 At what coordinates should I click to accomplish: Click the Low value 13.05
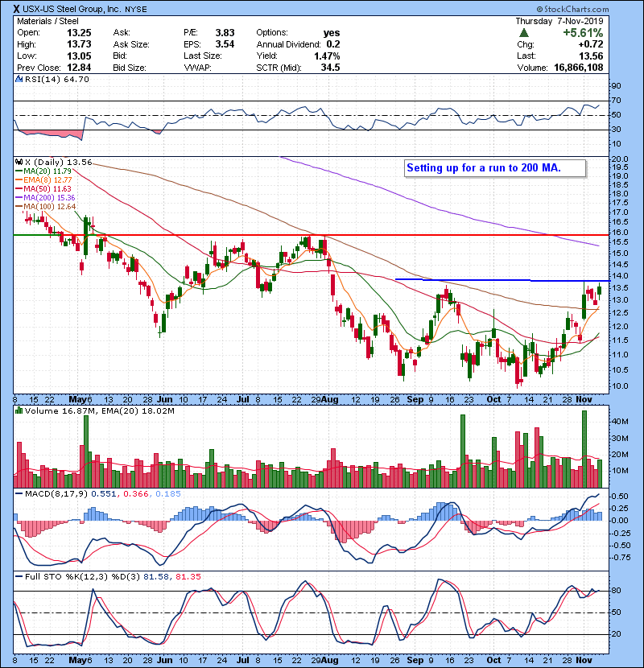click(79, 56)
